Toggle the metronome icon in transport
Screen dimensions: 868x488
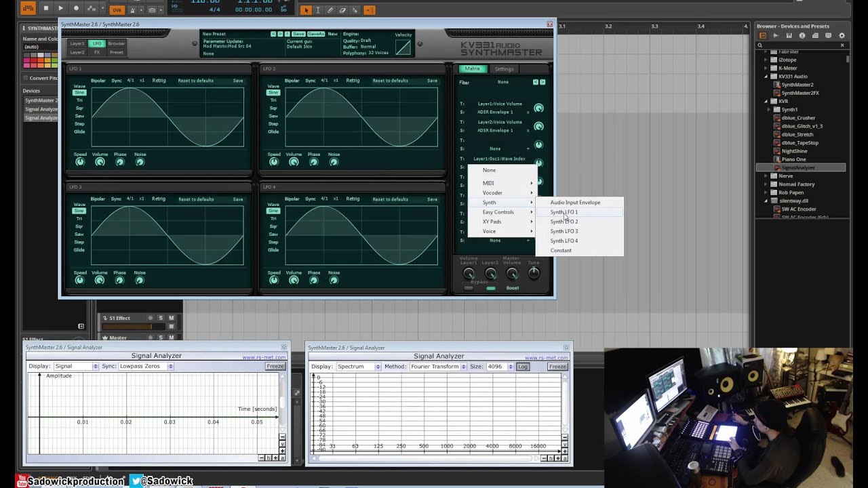click(134, 10)
